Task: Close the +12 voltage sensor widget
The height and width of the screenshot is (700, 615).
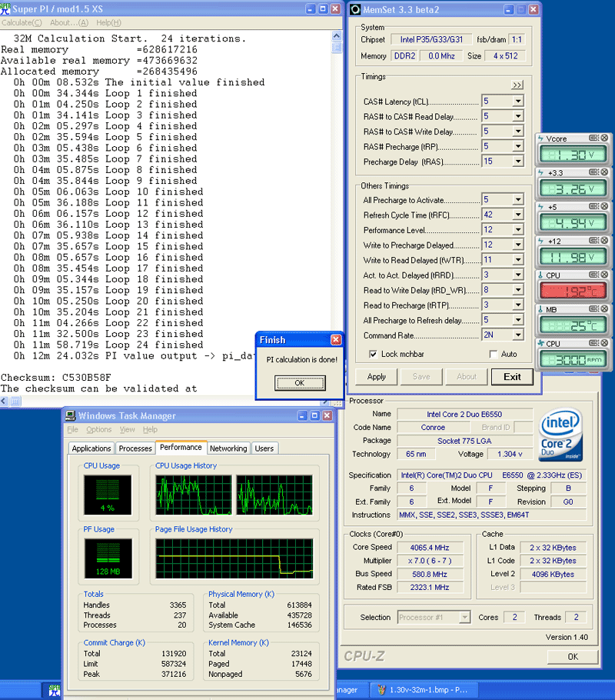Action: pos(604,242)
